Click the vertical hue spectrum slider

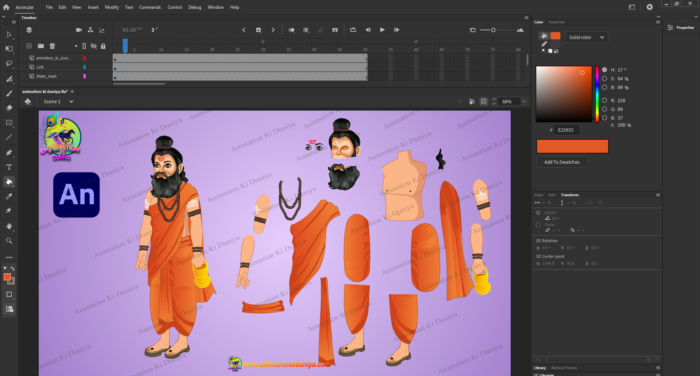click(x=597, y=94)
